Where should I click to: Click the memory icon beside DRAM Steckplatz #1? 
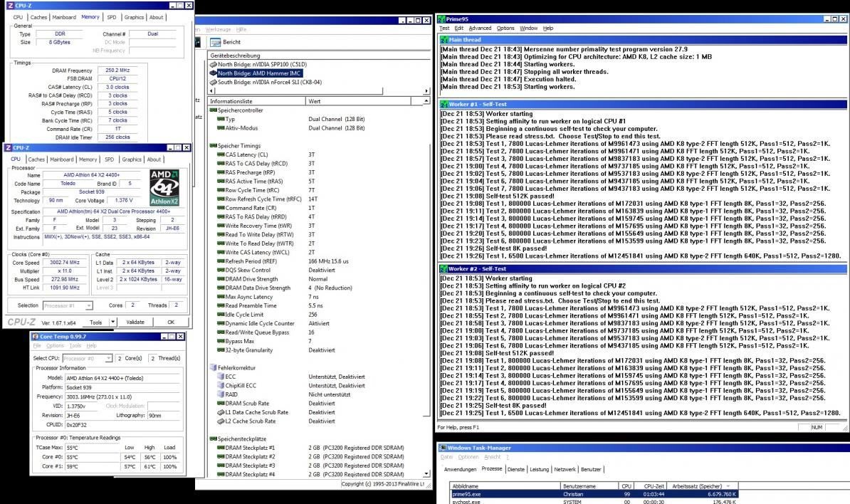pyautogui.click(x=221, y=448)
